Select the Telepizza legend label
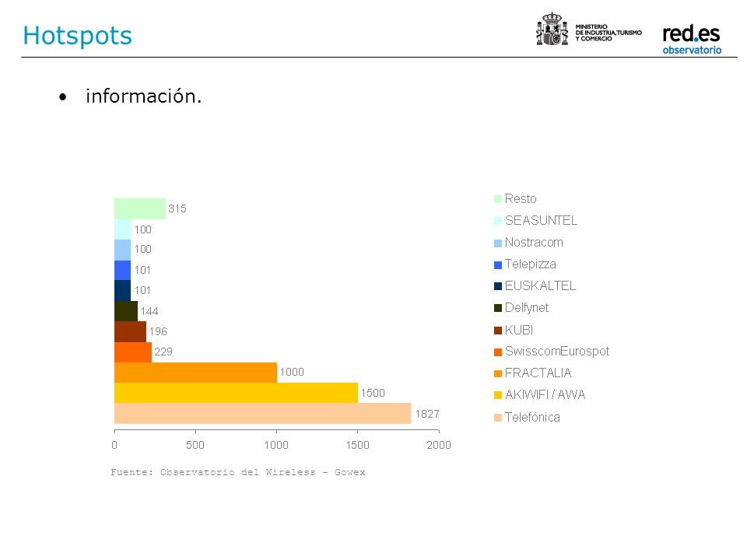The height and width of the screenshot is (560, 747). (x=530, y=264)
